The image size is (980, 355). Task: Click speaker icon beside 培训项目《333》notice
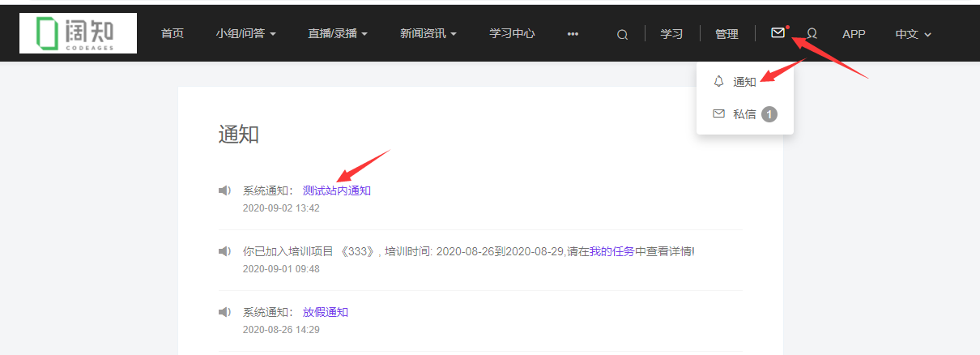[225, 251]
